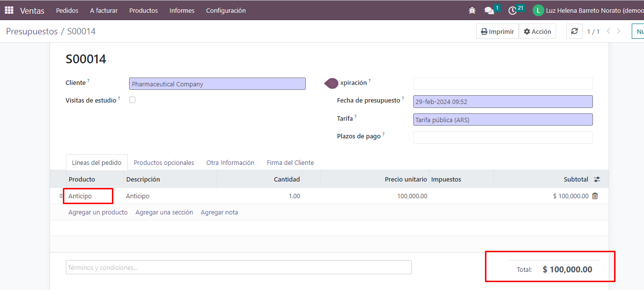Click the Términos y condiciones text field
Screen dimensions: 644x290
tap(239, 267)
